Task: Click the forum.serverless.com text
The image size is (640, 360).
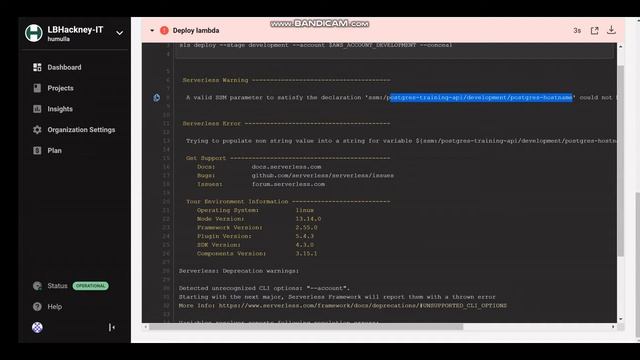Action: click(x=289, y=184)
